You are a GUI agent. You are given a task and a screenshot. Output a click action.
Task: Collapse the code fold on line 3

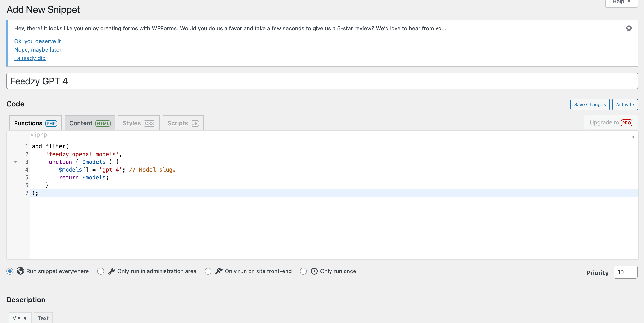pyautogui.click(x=15, y=162)
